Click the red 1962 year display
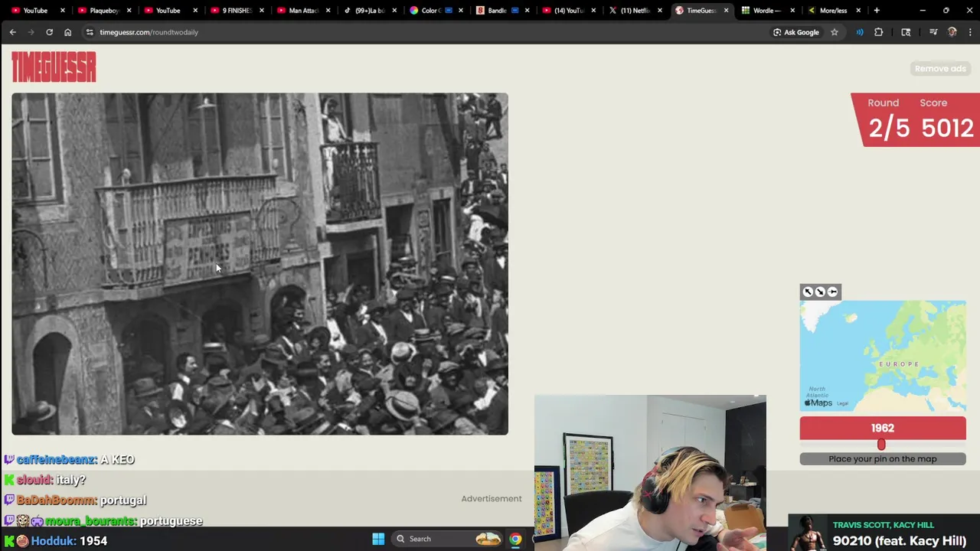This screenshot has width=980, height=551. (x=883, y=428)
